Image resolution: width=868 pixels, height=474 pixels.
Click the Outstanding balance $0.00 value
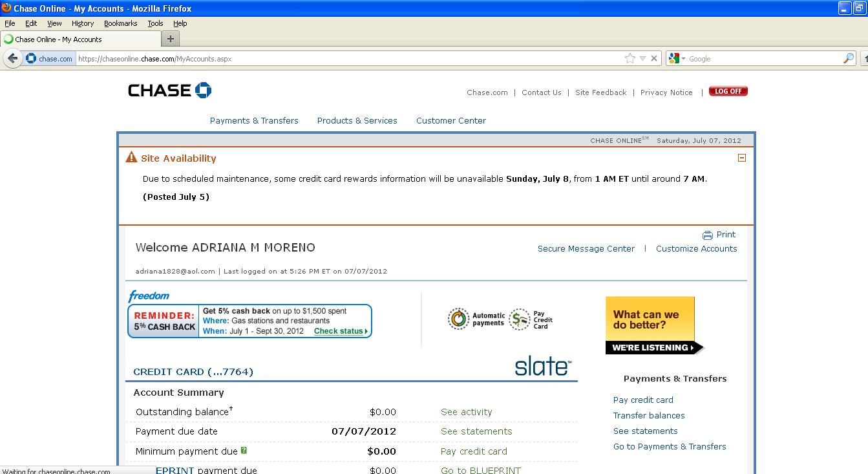coord(383,412)
